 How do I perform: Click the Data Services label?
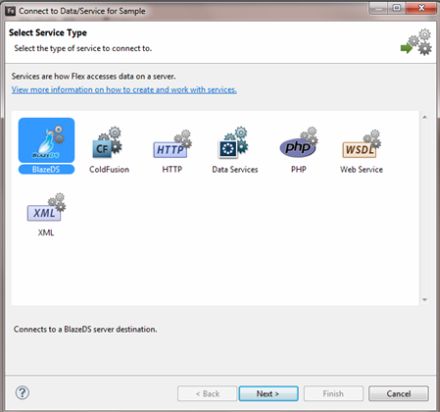(235, 169)
